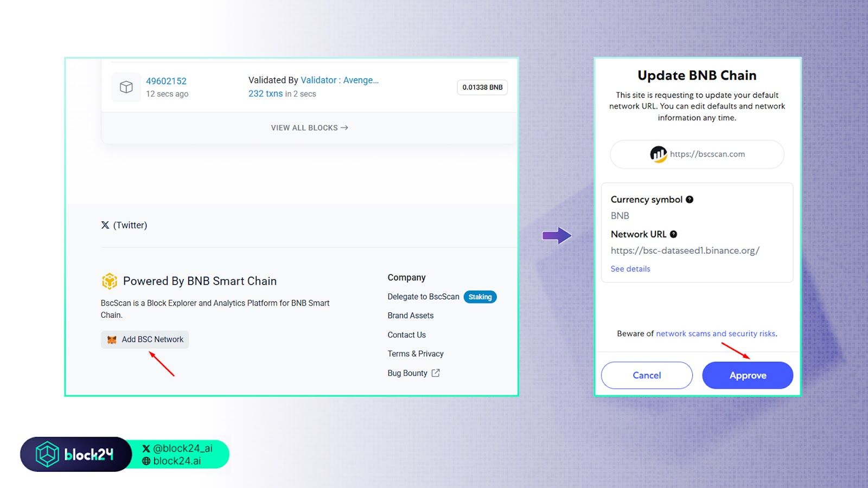Click the BscScan site logo in the dialog
Viewport: 868px width, 488px height.
(x=659, y=155)
